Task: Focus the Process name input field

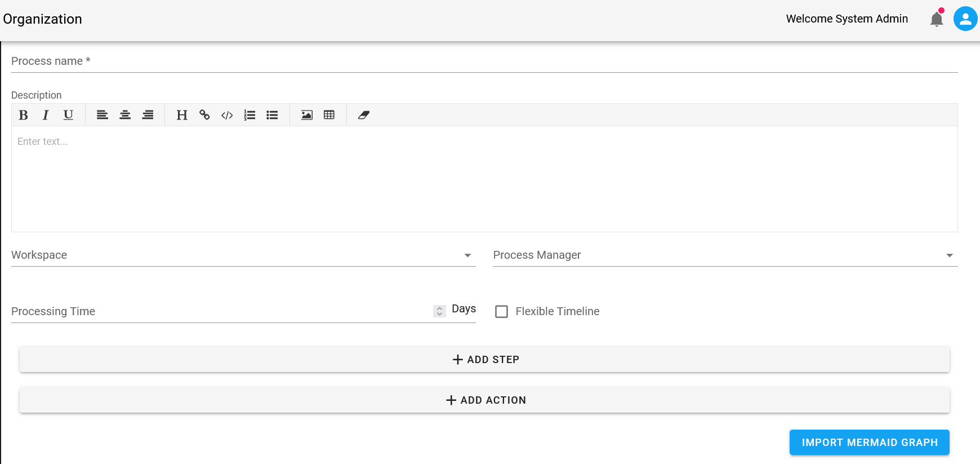Action: tap(484, 61)
